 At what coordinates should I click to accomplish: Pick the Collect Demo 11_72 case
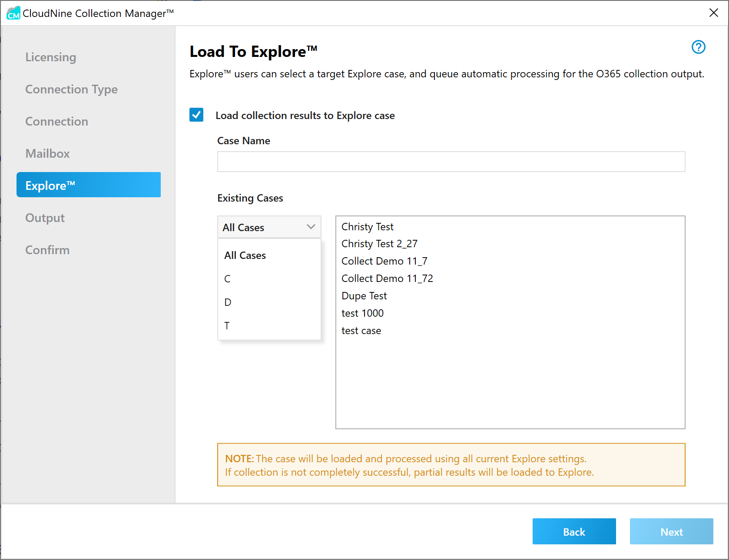coord(388,278)
